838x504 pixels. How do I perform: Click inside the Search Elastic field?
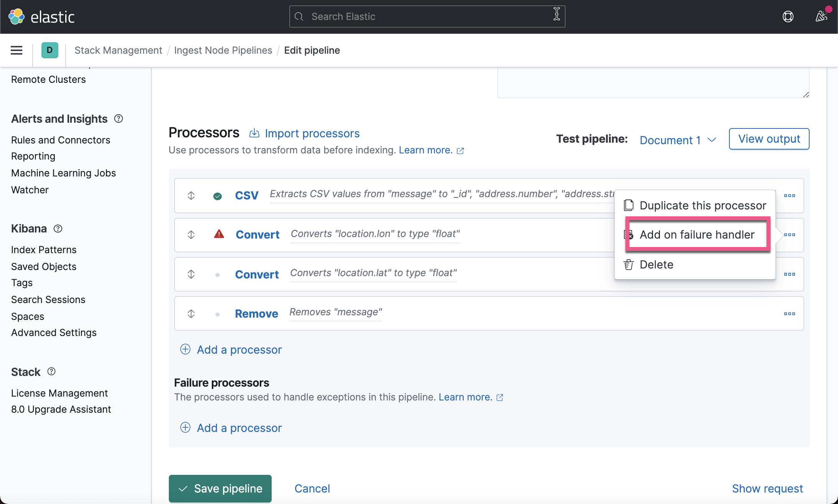(x=427, y=16)
